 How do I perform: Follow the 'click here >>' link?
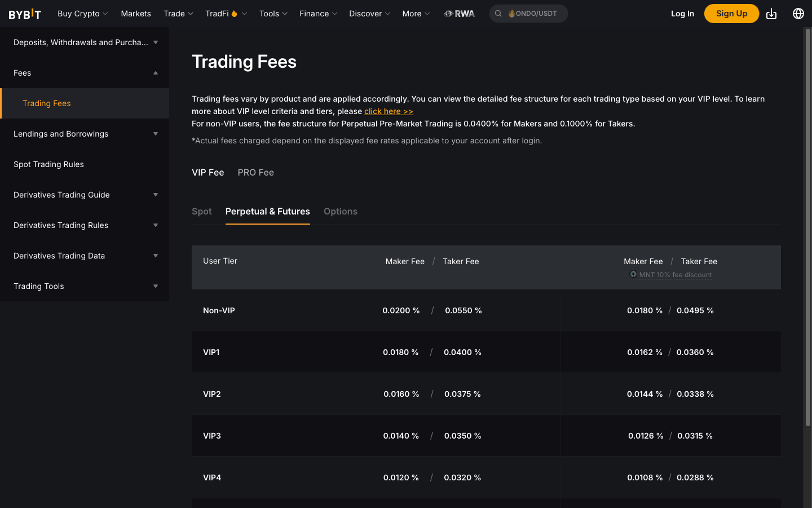389,111
